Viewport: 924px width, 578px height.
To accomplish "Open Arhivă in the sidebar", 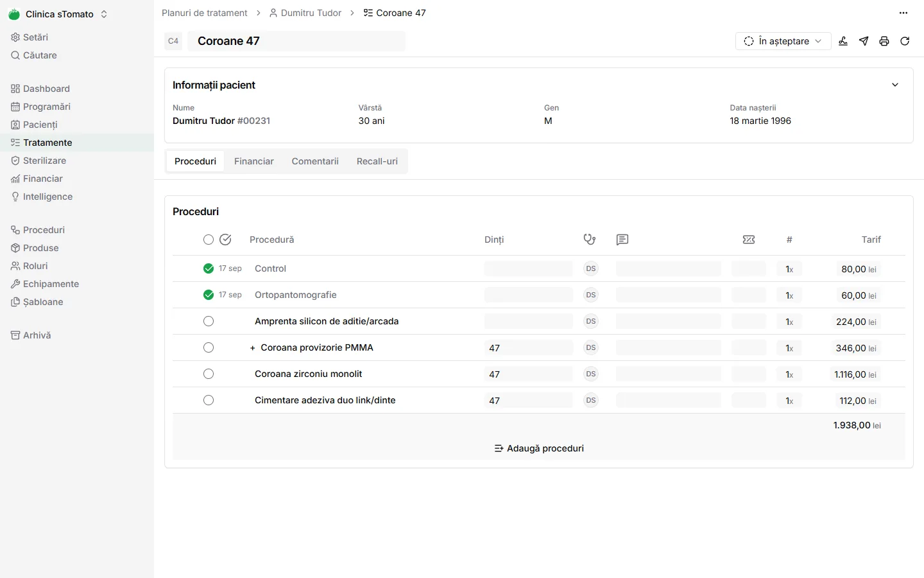I will point(31,335).
